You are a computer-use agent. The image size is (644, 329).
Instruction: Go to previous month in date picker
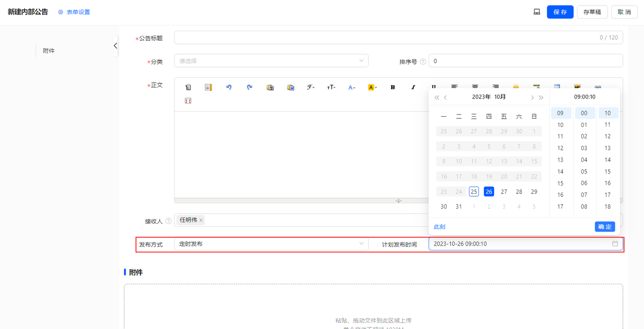(446, 97)
